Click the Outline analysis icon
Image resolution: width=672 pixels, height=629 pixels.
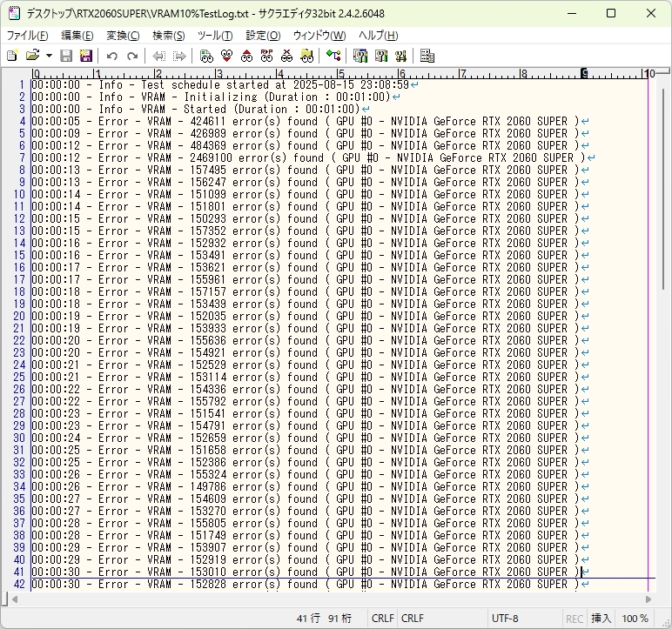pos(333,56)
